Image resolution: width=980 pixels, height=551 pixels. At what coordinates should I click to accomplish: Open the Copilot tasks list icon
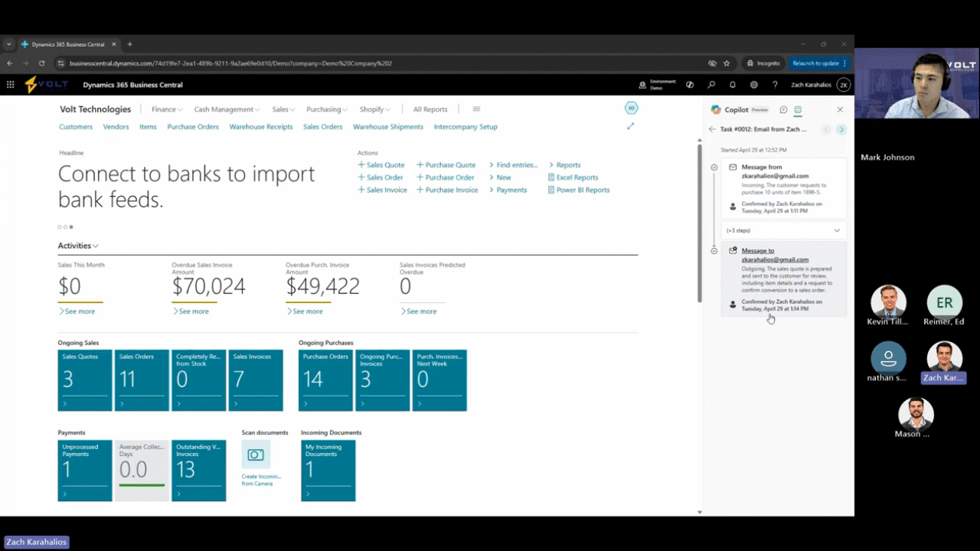798,110
